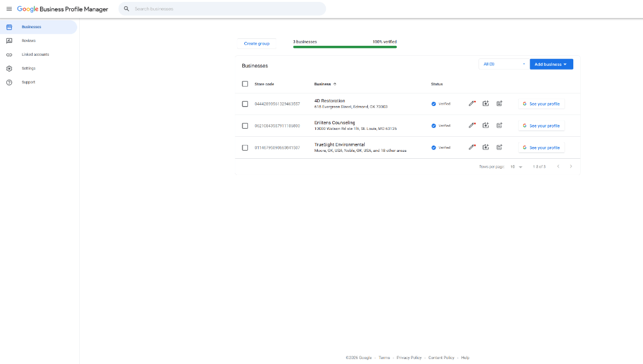The height and width of the screenshot is (364, 643).
Task: See your profile for TrueSight Environmental
Action: pyautogui.click(x=541, y=147)
